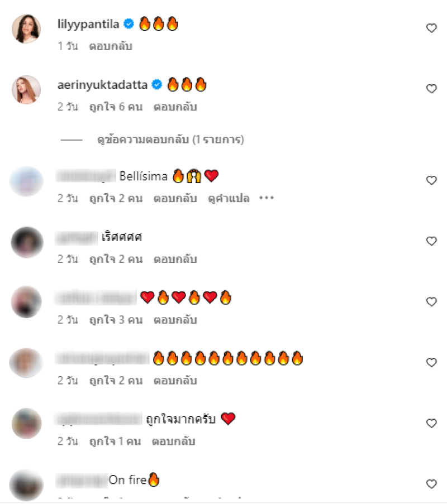This screenshot has width=447, height=504.
Task: View the 3 likes on the hearts and flames comment
Action: pyautogui.click(x=116, y=320)
